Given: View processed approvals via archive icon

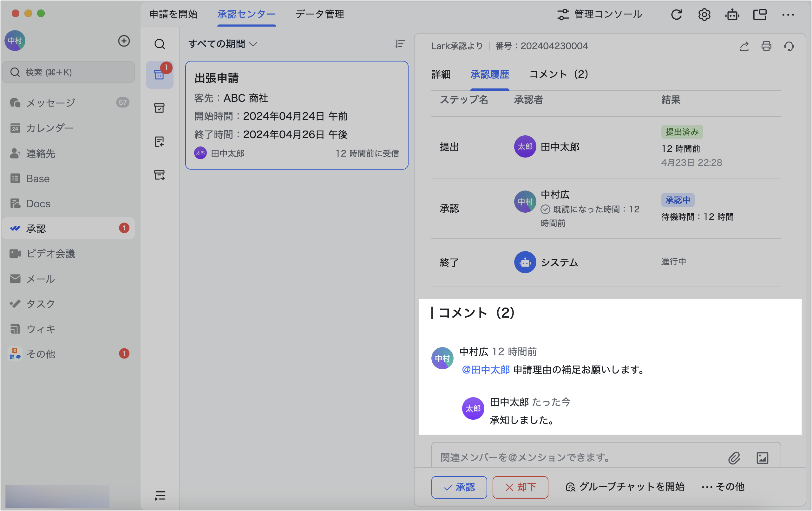Looking at the screenshot, I should 160,108.
